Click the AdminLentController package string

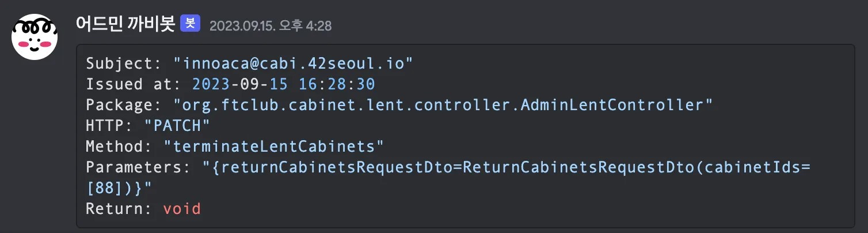[x=444, y=105]
